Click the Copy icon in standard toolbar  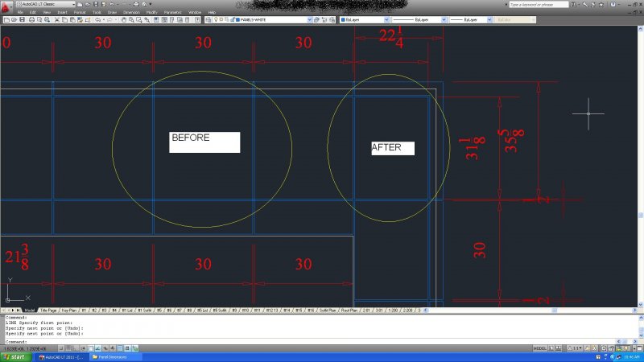(64, 19)
